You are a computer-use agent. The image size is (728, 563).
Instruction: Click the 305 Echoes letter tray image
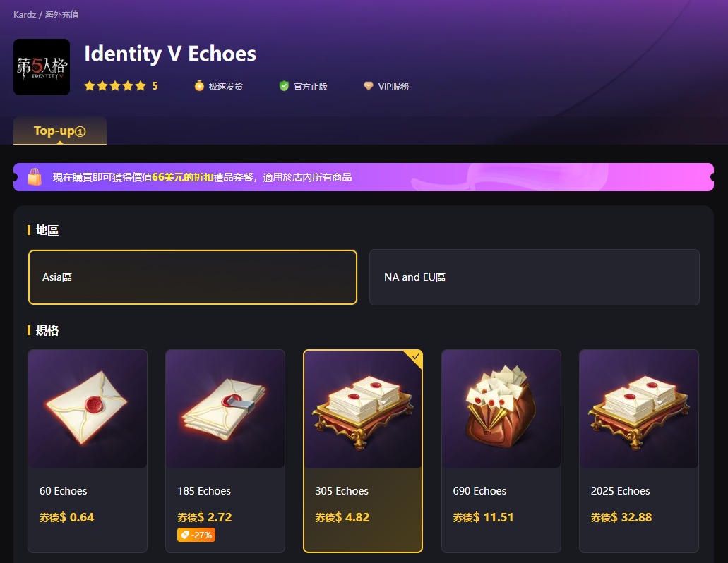tap(363, 409)
